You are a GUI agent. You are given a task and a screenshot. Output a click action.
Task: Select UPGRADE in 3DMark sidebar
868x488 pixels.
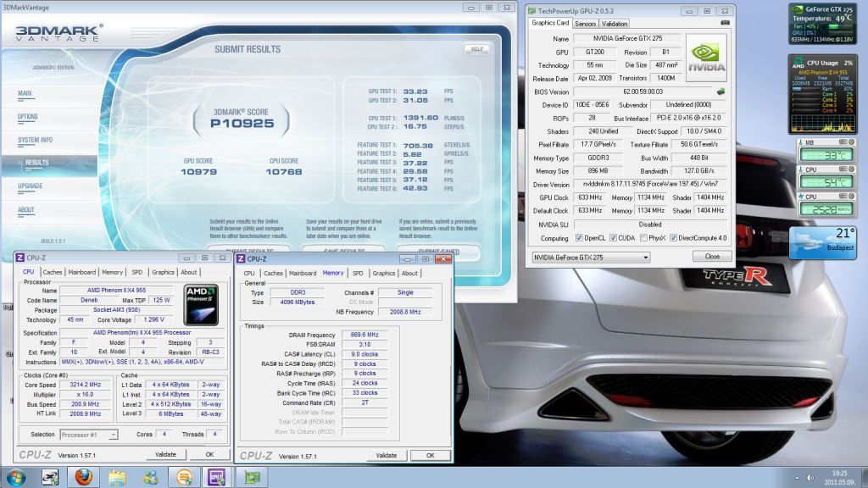[30, 186]
